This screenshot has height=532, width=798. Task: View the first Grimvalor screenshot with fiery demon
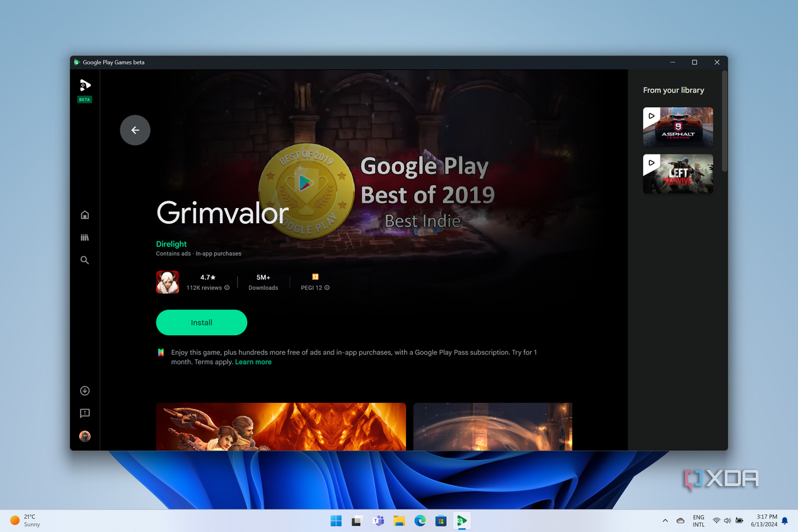[x=281, y=427]
